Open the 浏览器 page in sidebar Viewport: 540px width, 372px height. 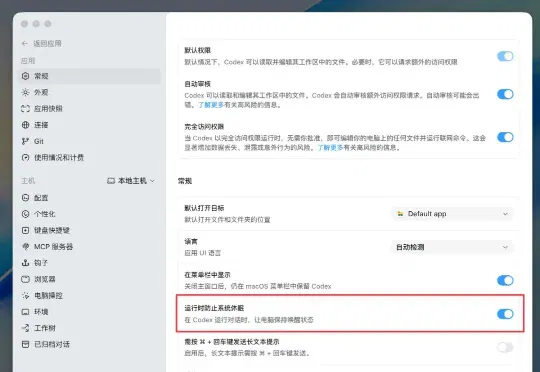click(90, 279)
